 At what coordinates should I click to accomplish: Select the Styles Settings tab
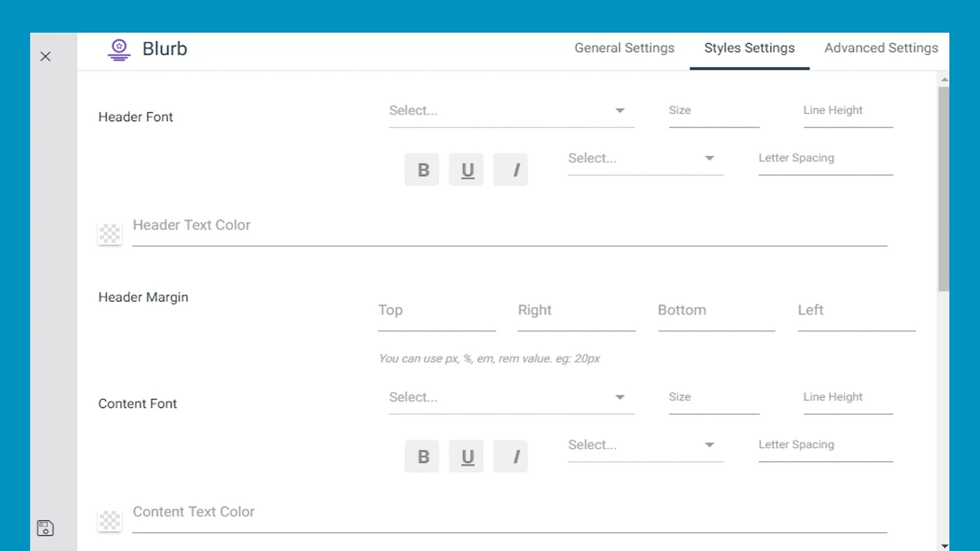(749, 48)
